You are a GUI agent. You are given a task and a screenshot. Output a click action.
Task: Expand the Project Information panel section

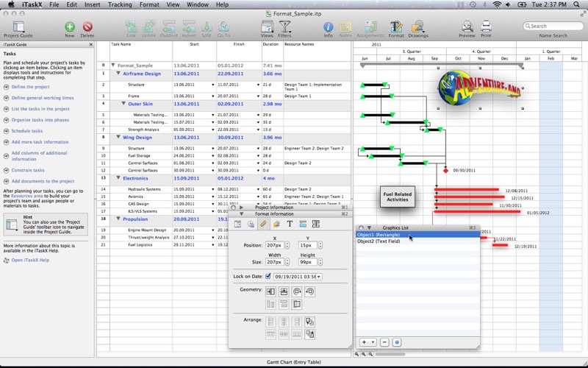[242, 208]
